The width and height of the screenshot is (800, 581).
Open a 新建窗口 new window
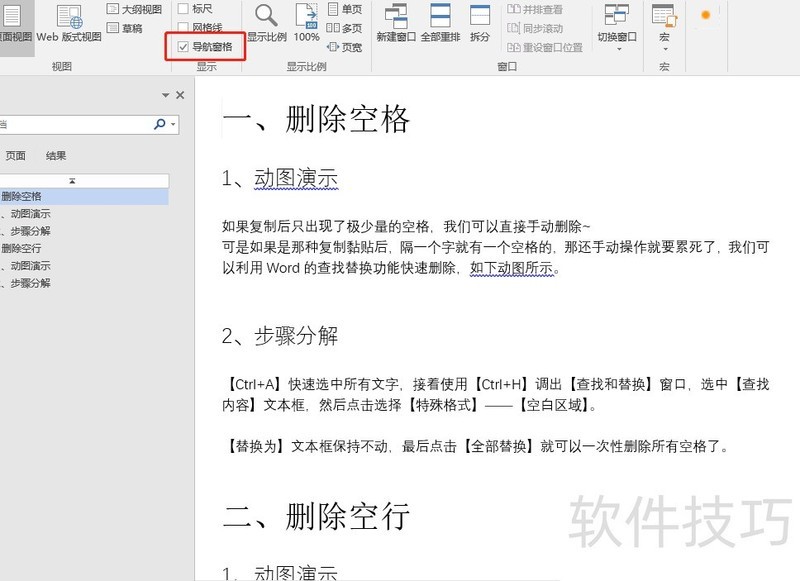point(396,23)
